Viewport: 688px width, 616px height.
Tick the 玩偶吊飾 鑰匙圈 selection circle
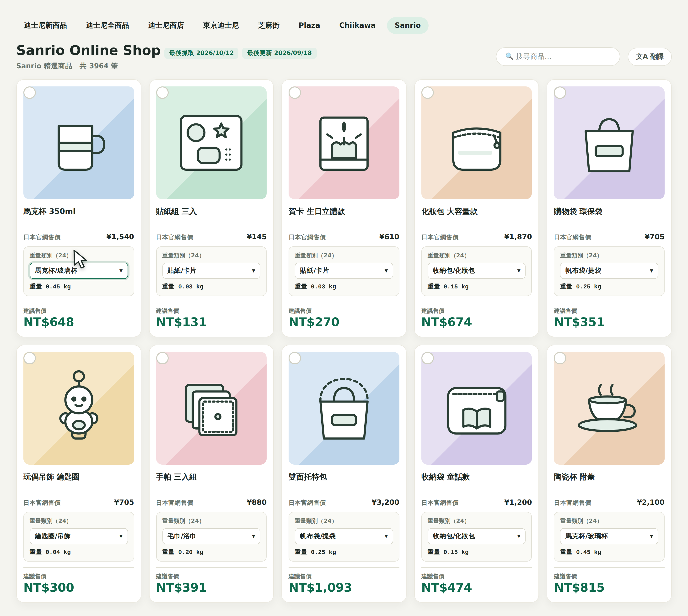[30, 358]
